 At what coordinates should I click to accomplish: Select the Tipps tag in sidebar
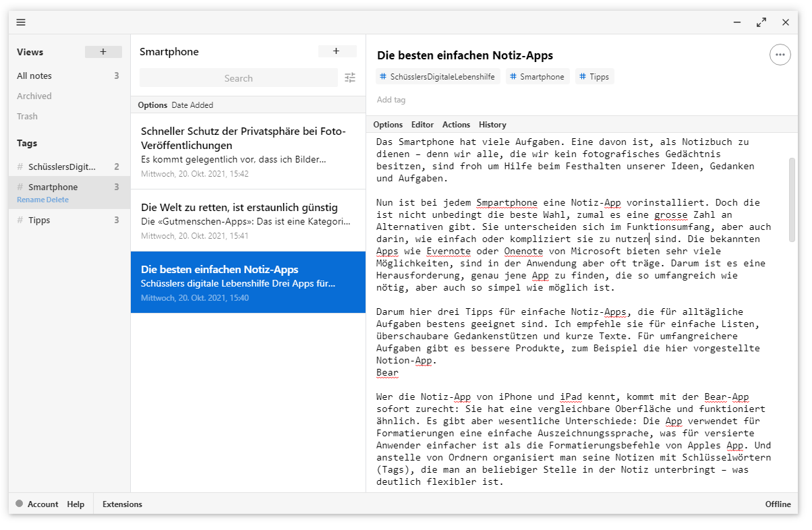[69, 220]
